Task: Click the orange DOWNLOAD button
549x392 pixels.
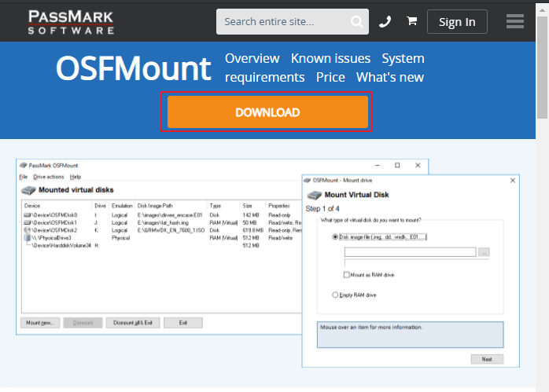Action: [267, 112]
